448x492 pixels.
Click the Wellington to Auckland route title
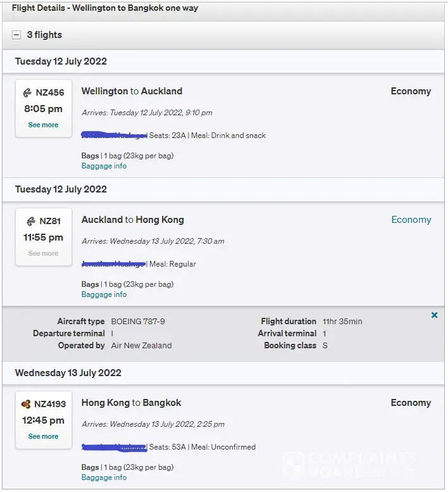pyautogui.click(x=132, y=91)
